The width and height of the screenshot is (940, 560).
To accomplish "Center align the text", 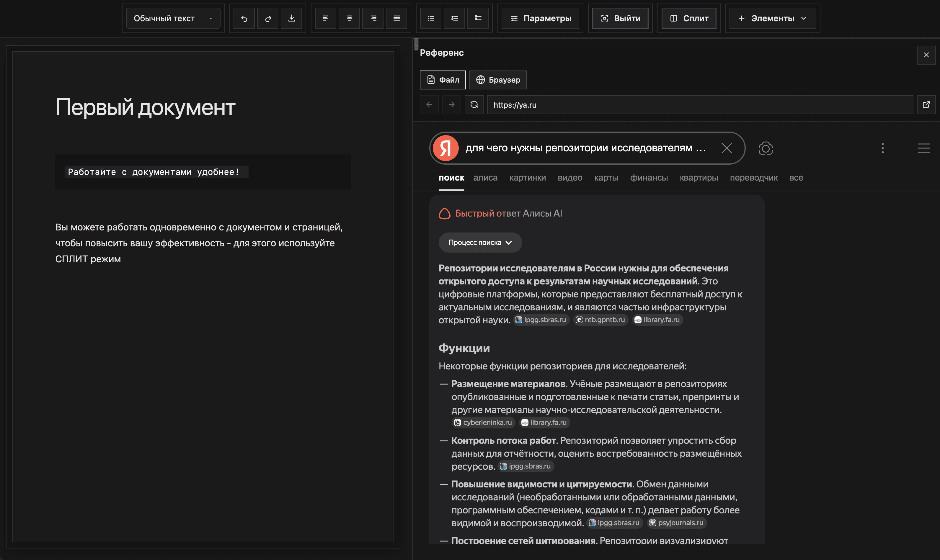I will (x=349, y=18).
